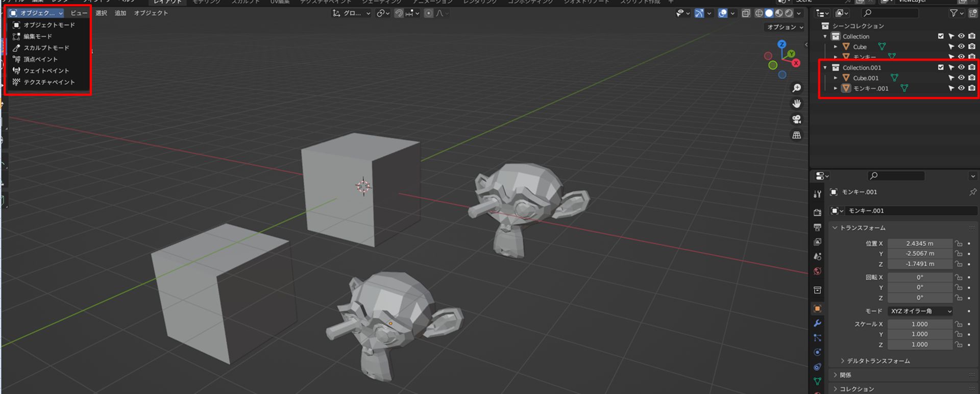The width and height of the screenshot is (980, 394).
Task: Toggle viewport overlays
Action: 722,13
